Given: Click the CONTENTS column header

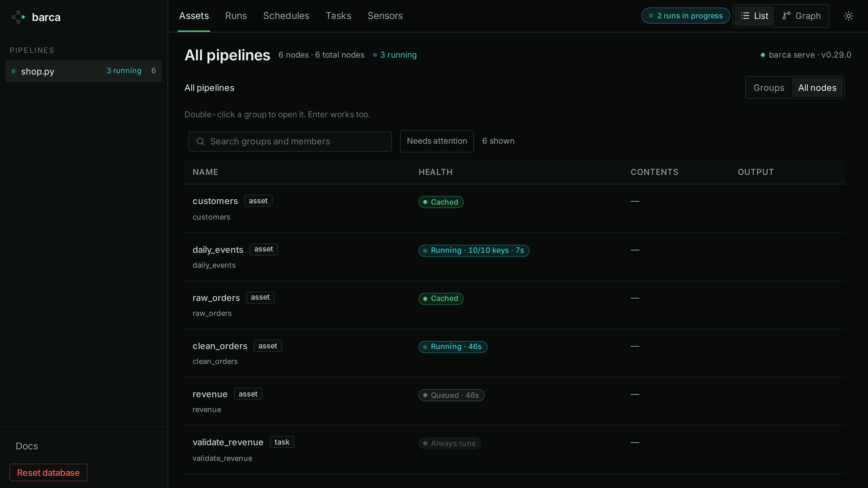Looking at the screenshot, I should click(654, 172).
